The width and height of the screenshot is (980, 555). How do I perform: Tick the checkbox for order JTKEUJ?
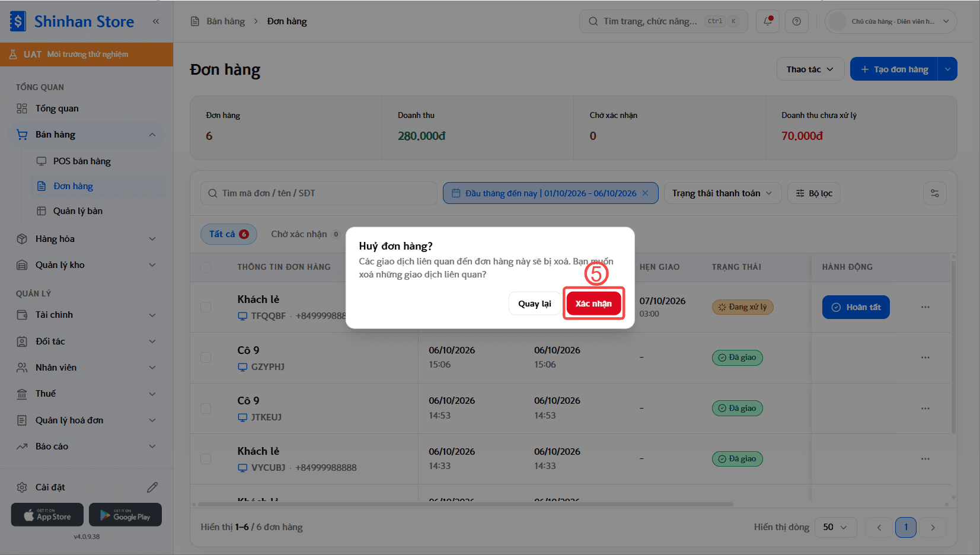pyautogui.click(x=206, y=409)
